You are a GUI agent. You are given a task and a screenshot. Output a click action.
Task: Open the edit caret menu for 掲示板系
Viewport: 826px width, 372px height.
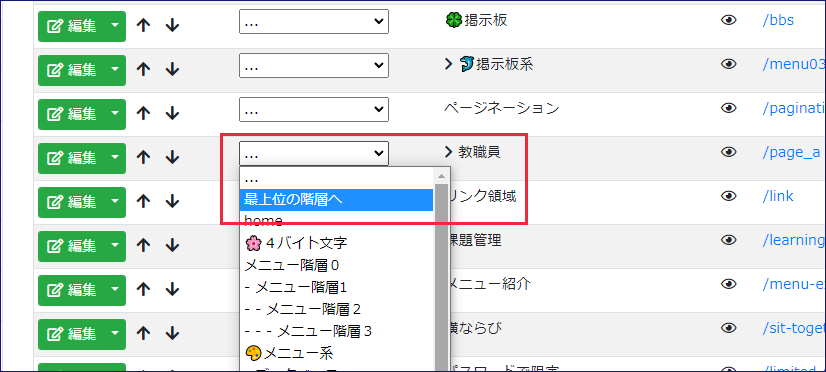point(115,70)
